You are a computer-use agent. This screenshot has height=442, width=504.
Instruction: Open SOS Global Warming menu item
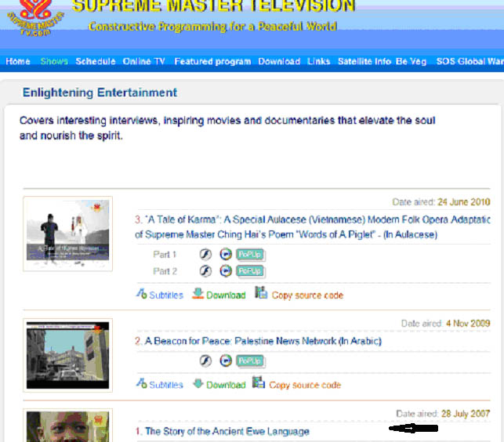point(470,61)
